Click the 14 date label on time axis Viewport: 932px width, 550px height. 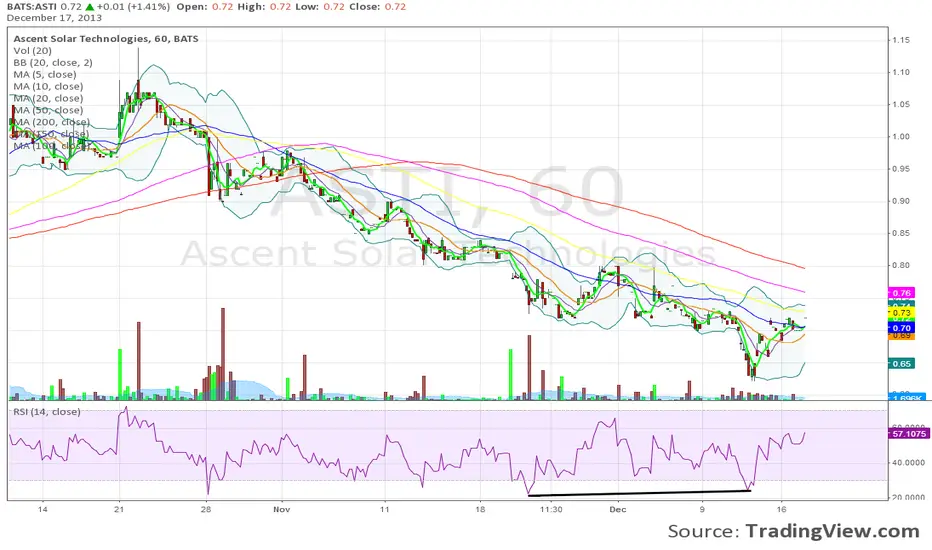(42, 509)
